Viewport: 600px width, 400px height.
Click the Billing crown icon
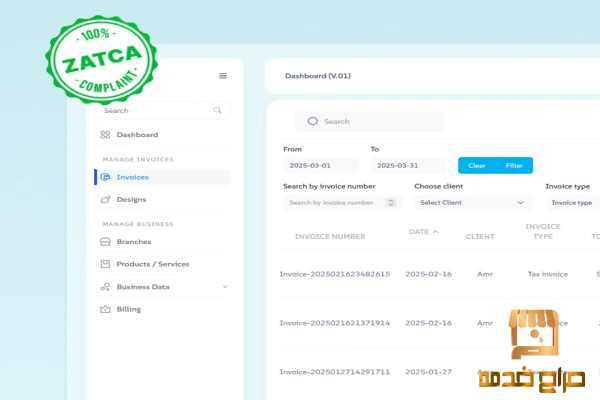pyautogui.click(x=106, y=309)
